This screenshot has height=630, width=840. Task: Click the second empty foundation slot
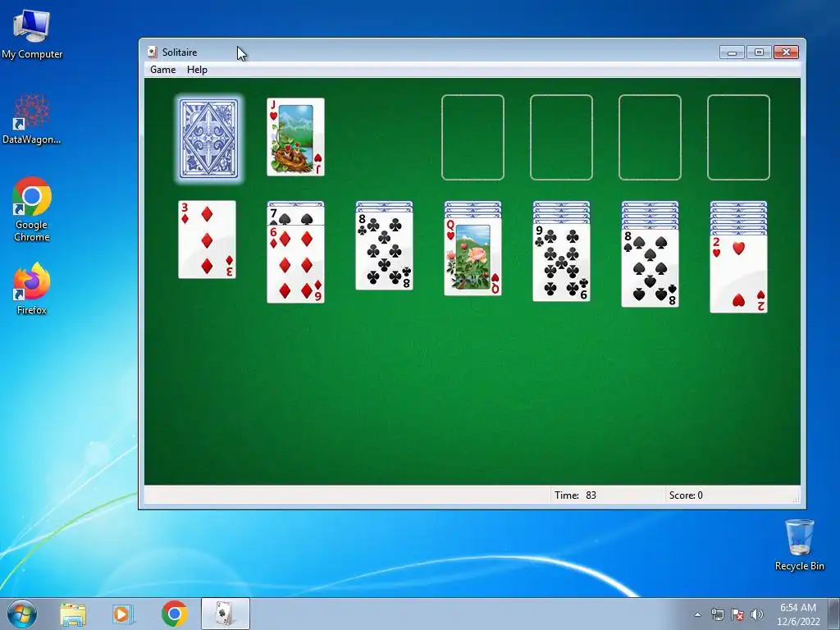(x=561, y=138)
